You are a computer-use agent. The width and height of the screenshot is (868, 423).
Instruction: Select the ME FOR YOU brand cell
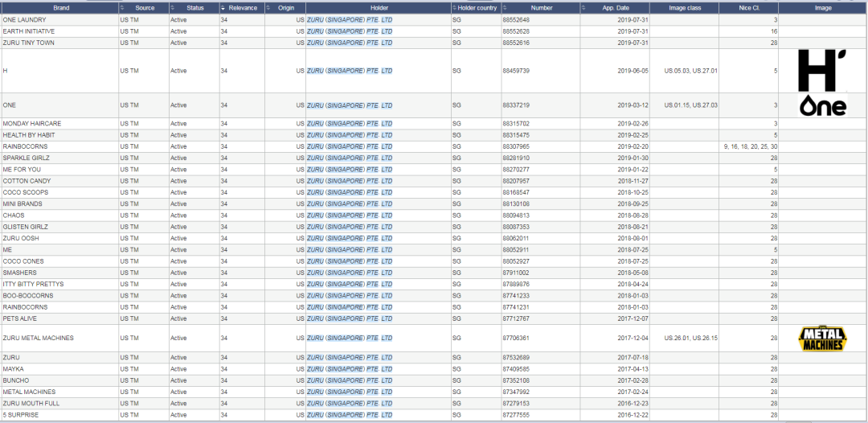coord(59,170)
